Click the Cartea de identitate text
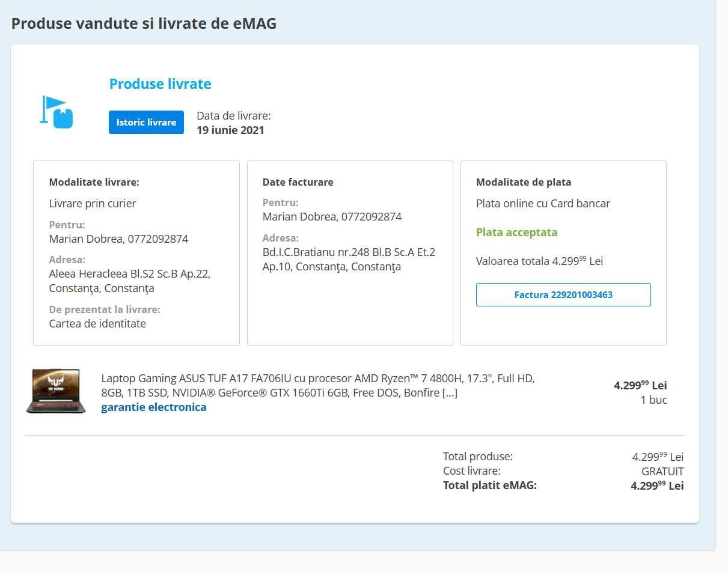Screen dimensions: 728x575 (x=97, y=323)
